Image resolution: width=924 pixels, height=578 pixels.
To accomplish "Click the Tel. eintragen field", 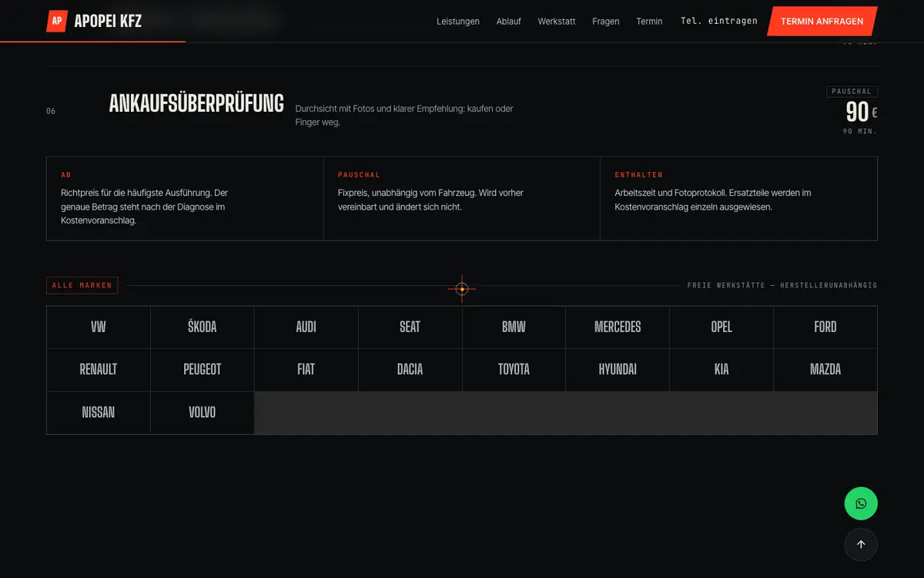I will (x=719, y=21).
